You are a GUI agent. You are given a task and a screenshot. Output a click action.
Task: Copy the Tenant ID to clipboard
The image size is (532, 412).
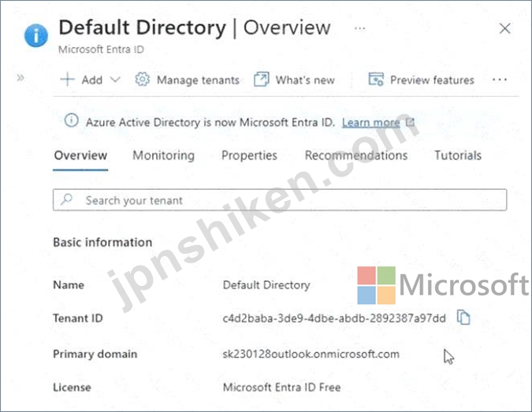coord(465,317)
